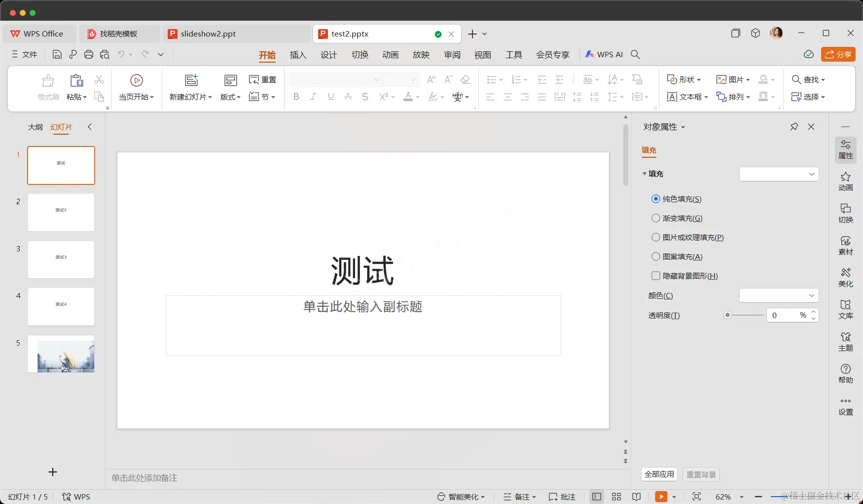Screen dimensions: 863x504
Task: Open the animation (动画) sidebar panel
Action: [846, 182]
